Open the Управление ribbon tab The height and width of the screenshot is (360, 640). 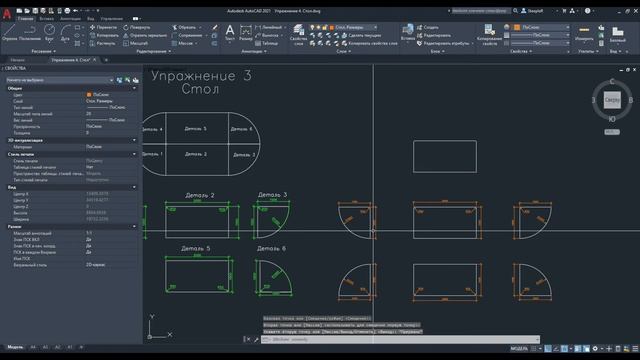point(111,19)
